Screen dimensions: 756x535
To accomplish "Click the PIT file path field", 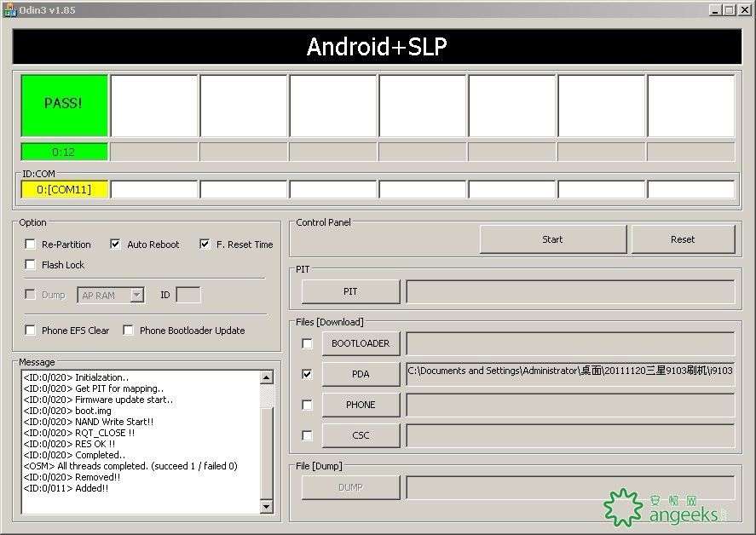I will [x=570, y=291].
